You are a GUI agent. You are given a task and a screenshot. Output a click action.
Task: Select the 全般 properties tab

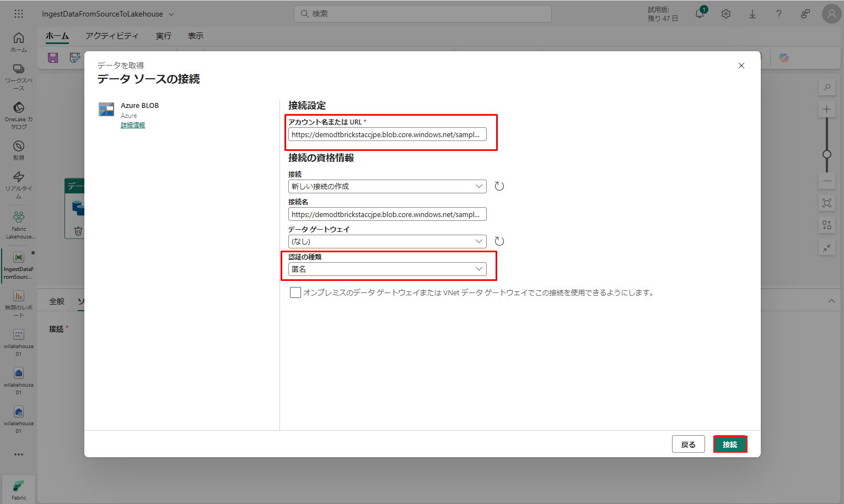pos(57,301)
